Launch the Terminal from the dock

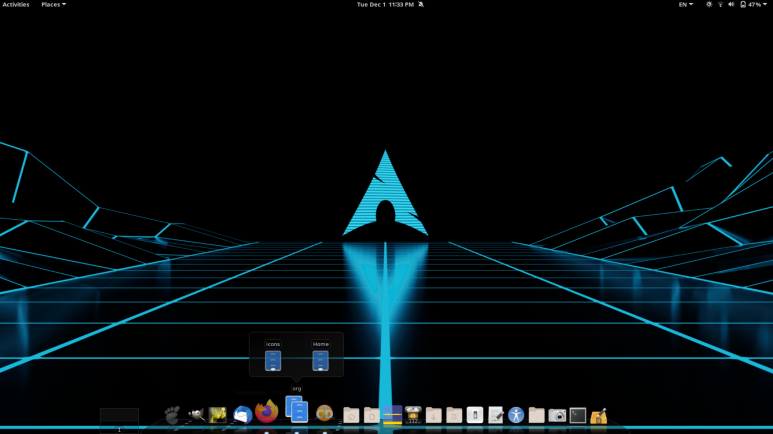click(x=578, y=415)
